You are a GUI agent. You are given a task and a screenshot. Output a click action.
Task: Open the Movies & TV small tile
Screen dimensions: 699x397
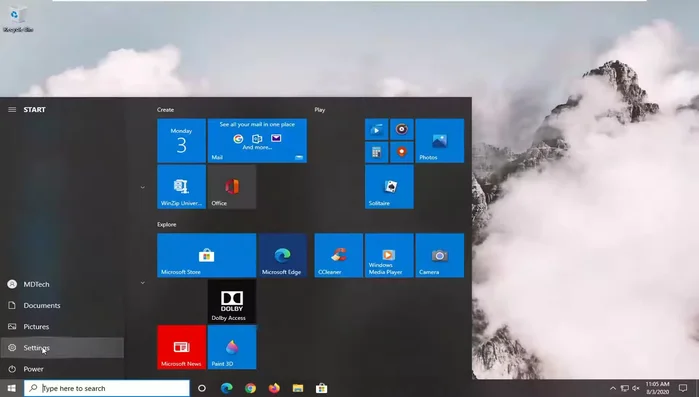[x=377, y=130]
